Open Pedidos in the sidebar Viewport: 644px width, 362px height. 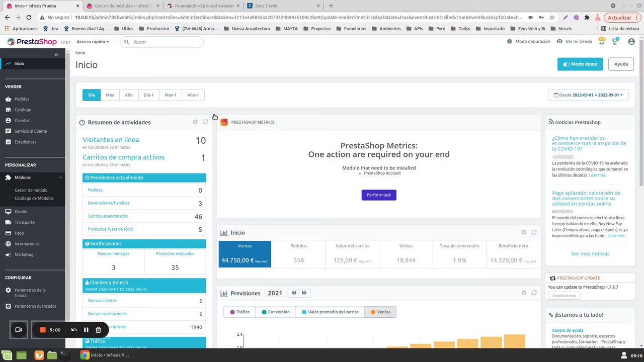[x=22, y=99]
